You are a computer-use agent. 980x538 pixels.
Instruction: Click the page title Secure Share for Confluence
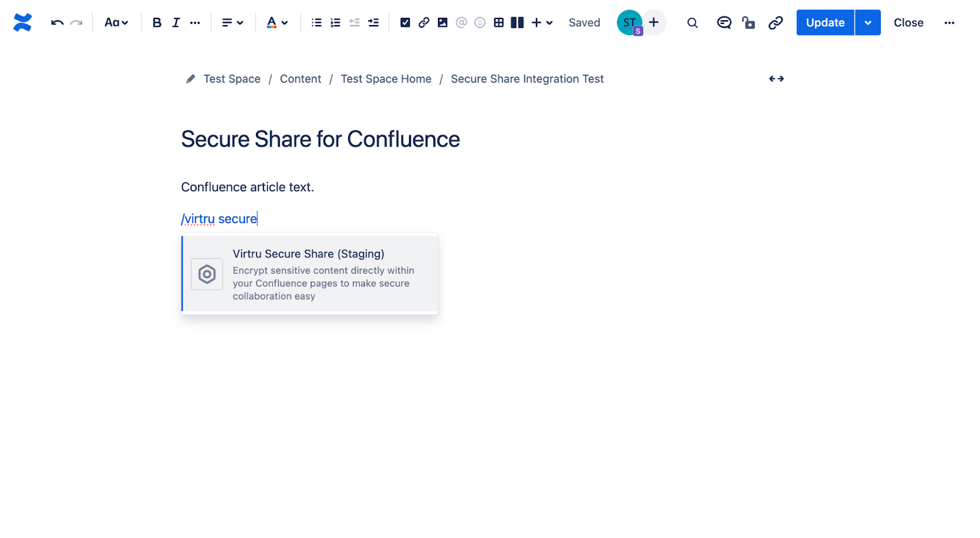[x=320, y=139]
